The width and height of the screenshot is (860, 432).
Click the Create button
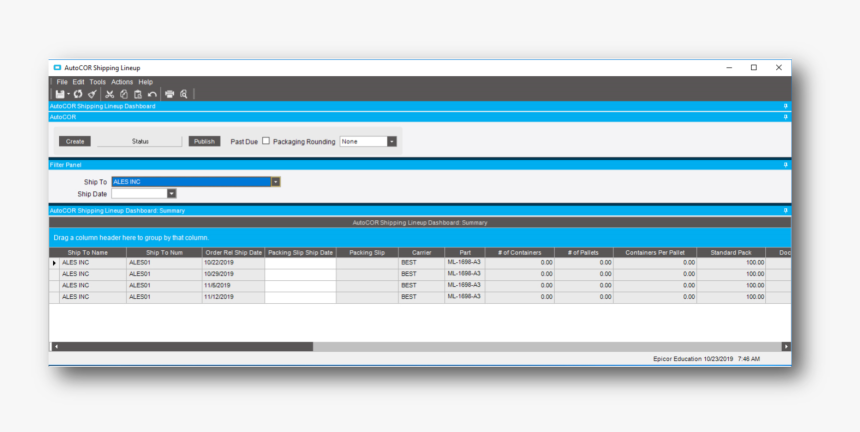tap(75, 141)
